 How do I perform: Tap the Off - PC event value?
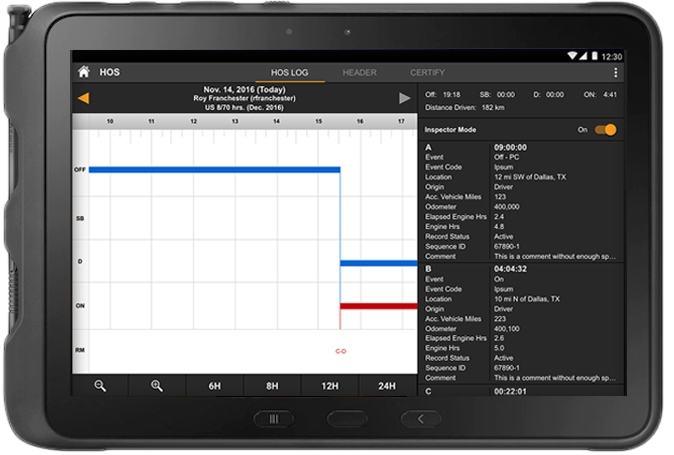tap(506, 157)
